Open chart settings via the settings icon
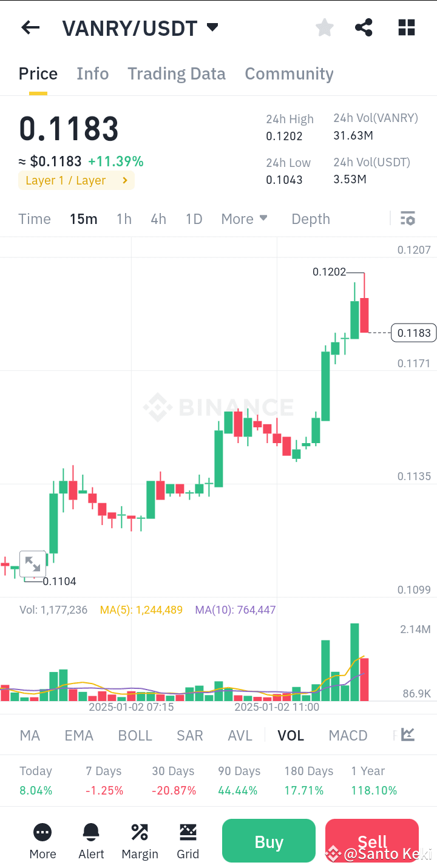Image resolution: width=437 pixels, height=868 pixels. click(x=408, y=218)
